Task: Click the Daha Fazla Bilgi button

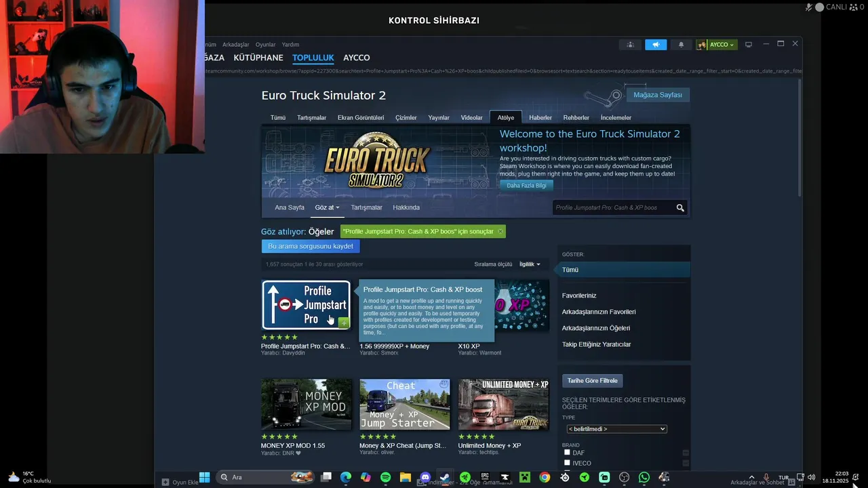Action: 526,186
